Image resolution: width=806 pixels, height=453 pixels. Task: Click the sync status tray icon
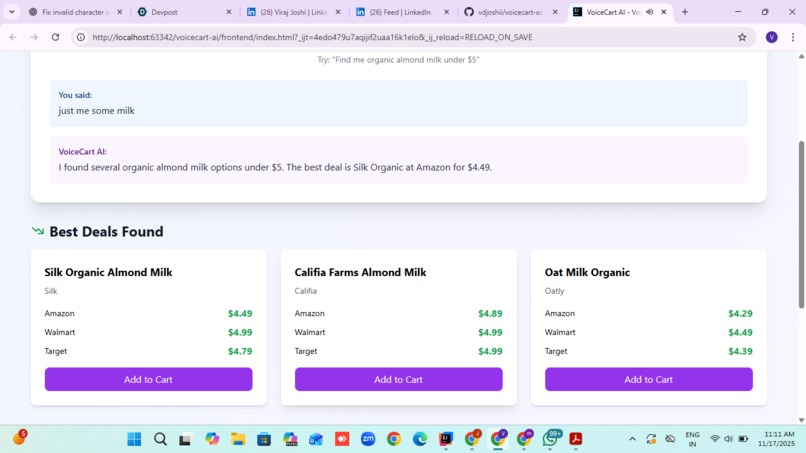[x=651, y=439]
